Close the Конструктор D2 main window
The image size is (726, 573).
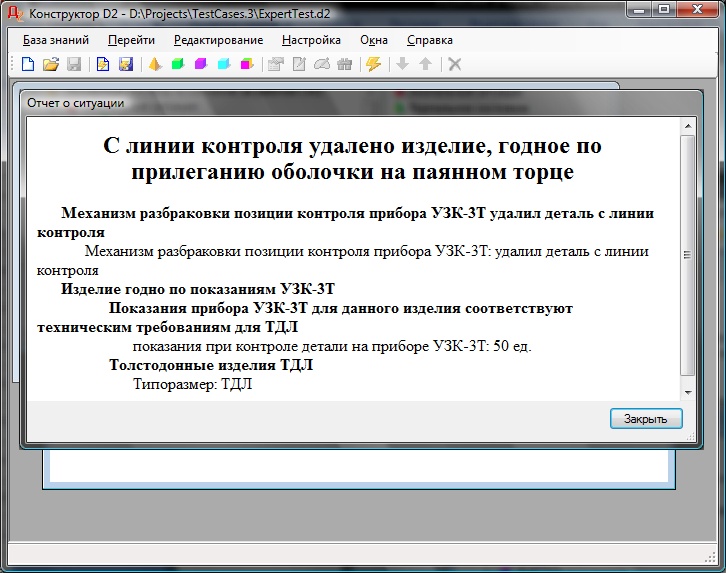coord(697,9)
